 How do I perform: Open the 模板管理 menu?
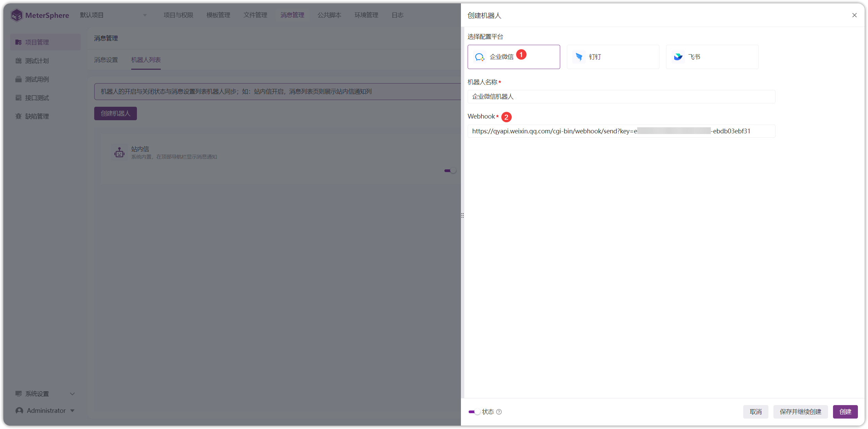[218, 15]
